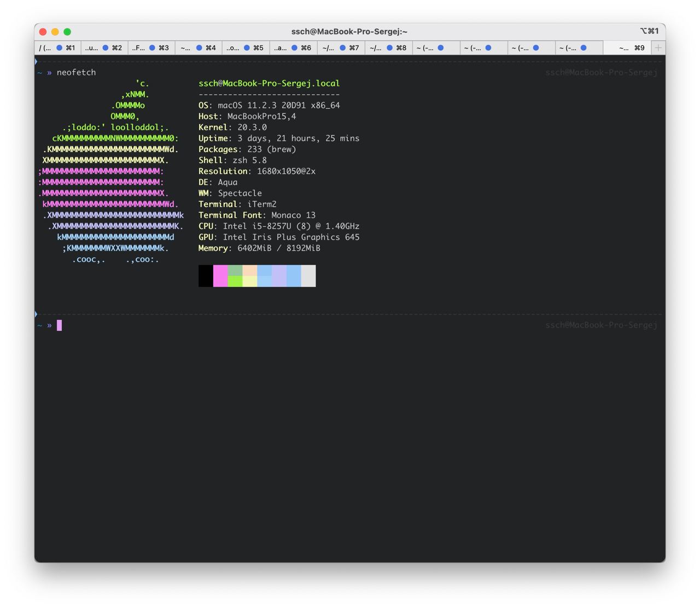Screen dimensions: 700x608
Task: Click the blue activity dot on ⌘5 tab
Action: click(x=247, y=48)
